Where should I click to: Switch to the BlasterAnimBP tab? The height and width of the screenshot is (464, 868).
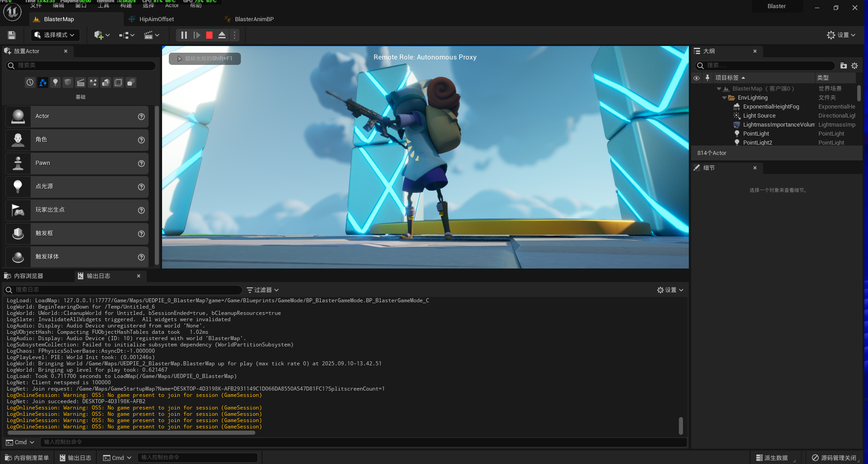click(254, 19)
